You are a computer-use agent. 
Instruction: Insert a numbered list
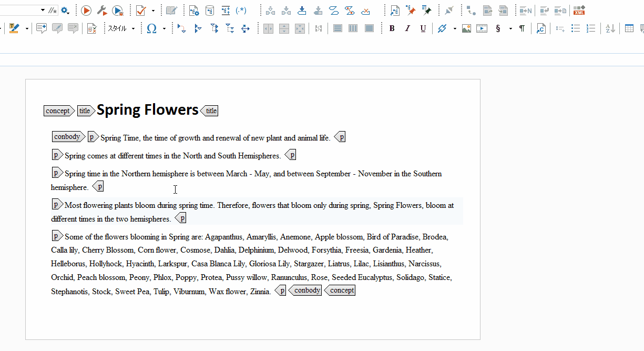(591, 28)
